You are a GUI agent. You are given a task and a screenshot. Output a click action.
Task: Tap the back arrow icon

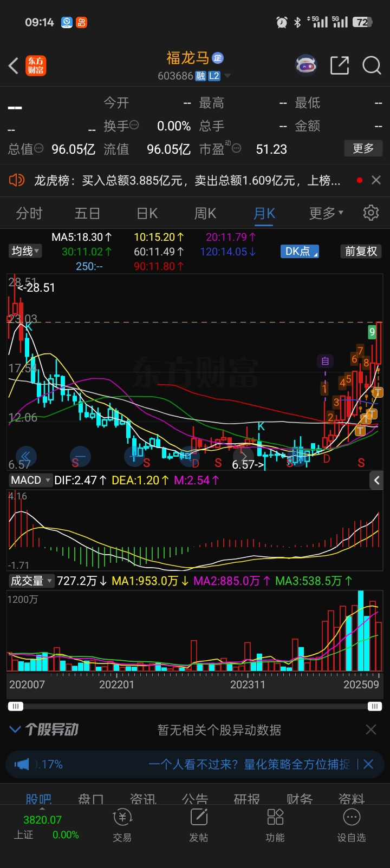coord(14,65)
